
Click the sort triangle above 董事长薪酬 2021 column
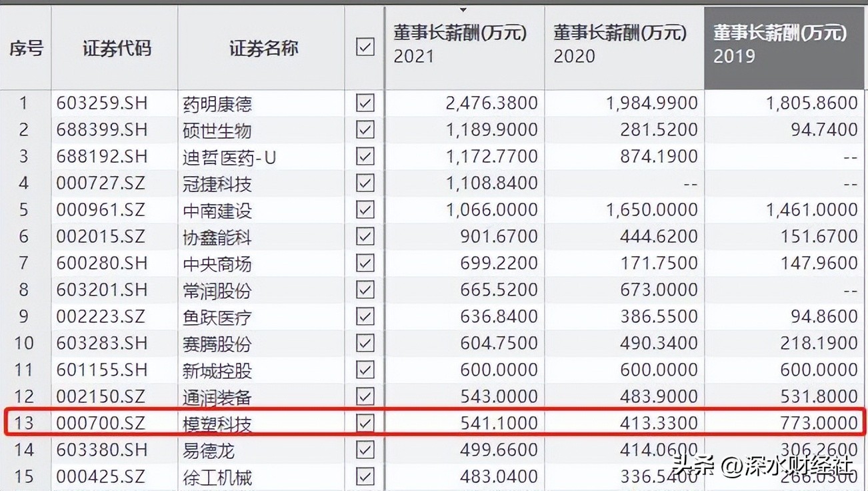[x=462, y=10]
